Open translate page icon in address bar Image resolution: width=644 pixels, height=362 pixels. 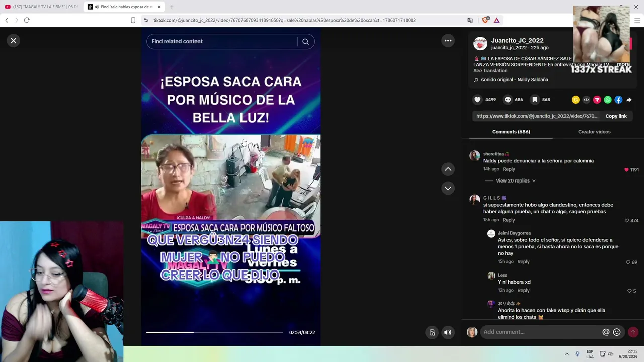470,20
